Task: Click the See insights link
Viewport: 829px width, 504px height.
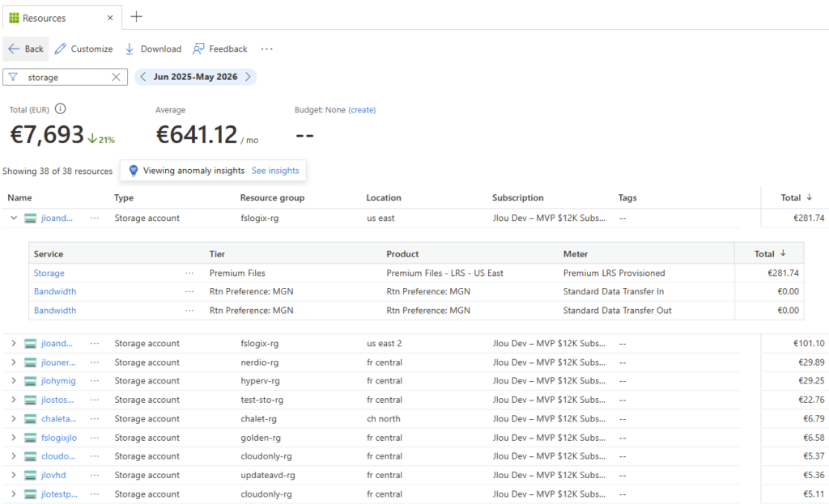Action: [275, 171]
